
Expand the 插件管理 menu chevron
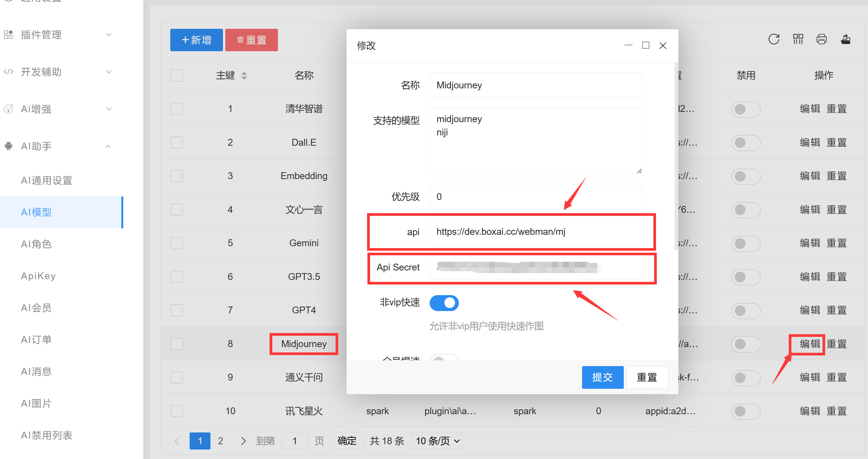click(x=109, y=35)
